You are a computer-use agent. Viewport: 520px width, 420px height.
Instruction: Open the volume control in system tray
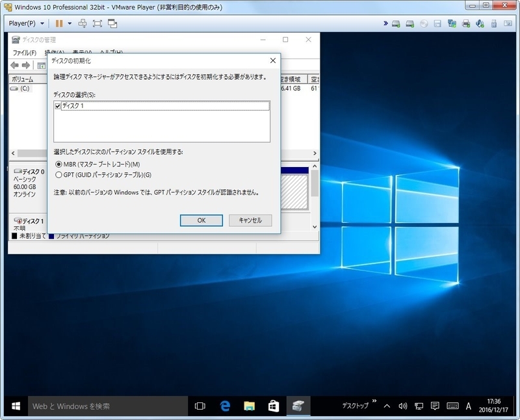[402, 406]
